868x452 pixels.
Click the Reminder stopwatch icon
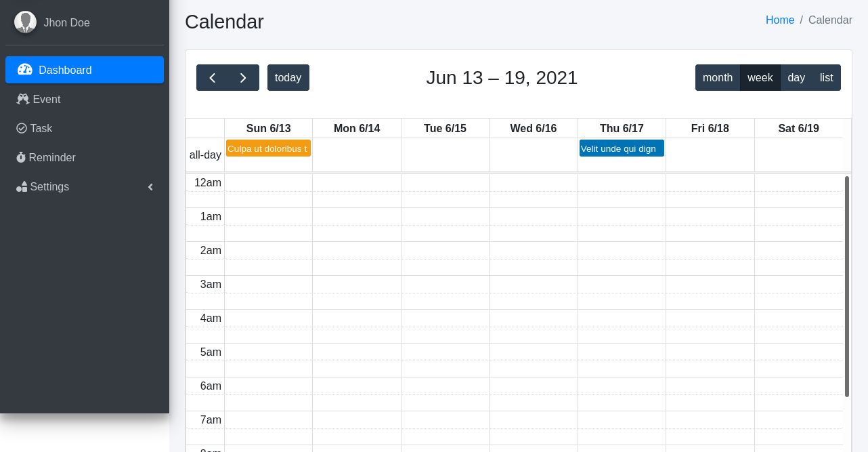click(21, 157)
